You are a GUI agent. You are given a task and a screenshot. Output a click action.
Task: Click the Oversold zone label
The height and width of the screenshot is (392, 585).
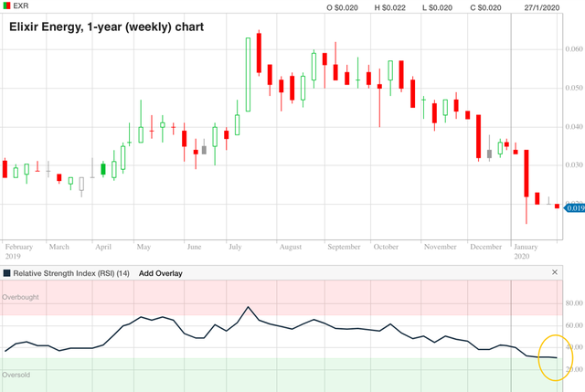coord(16,375)
